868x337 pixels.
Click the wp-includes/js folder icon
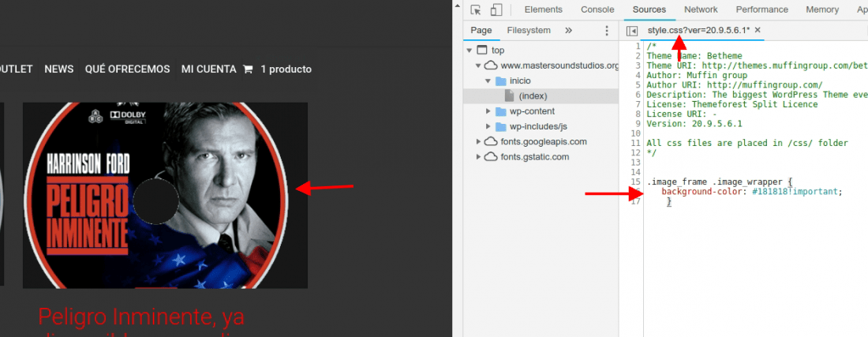point(501,126)
